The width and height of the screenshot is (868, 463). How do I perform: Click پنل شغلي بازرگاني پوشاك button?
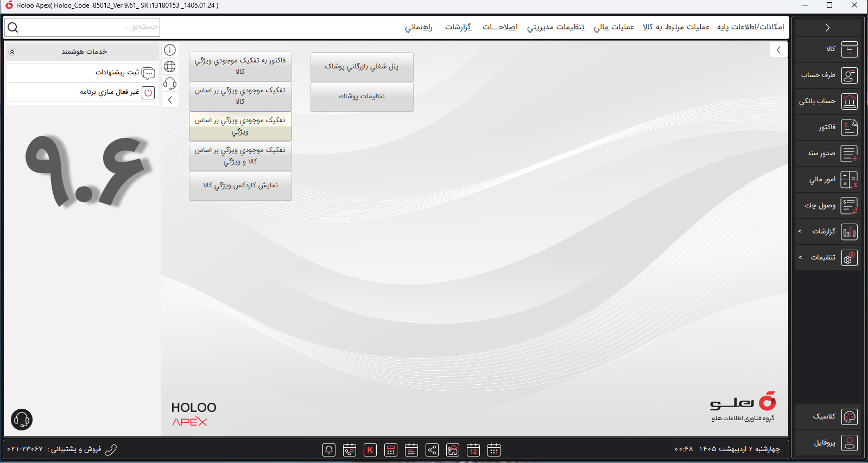click(x=362, y=67)
